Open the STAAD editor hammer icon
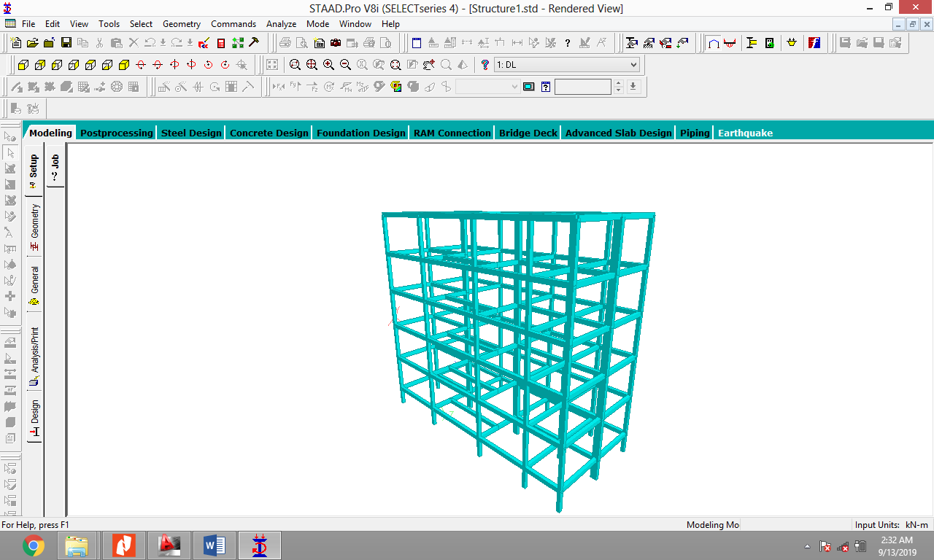934x560 pixels. [x=254, y=42]
